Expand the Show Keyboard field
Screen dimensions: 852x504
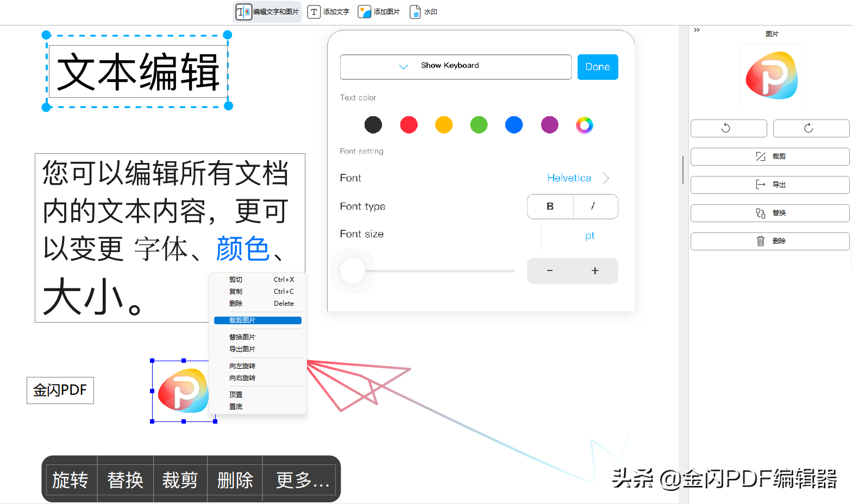click(455, 67)
